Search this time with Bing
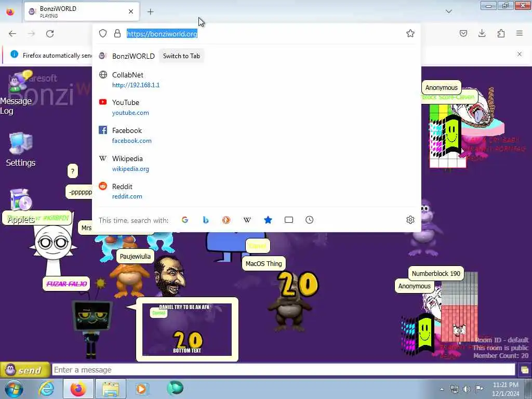This screenshot has height=399, width=532. click(206, 220)
